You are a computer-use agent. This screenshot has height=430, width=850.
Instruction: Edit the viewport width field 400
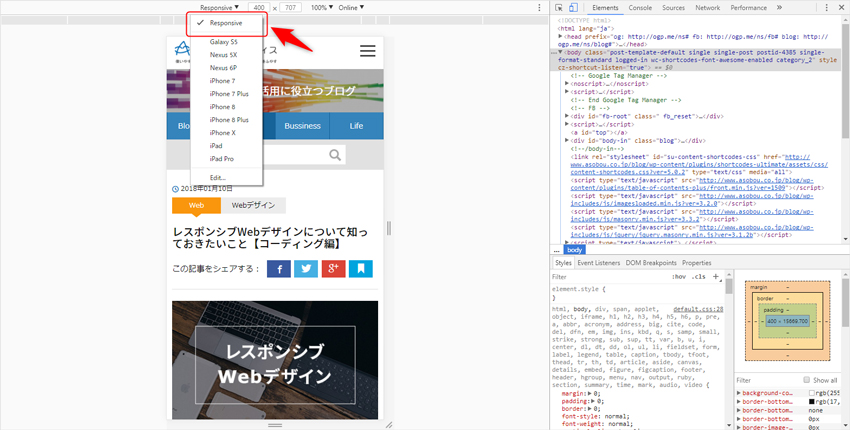pos(259,8)
